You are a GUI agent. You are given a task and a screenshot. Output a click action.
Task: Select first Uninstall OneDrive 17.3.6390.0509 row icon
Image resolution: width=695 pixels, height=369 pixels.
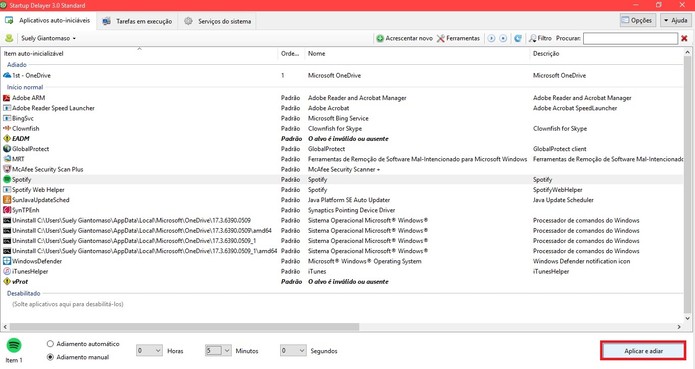pyautogui.click(x=7, y=221)
